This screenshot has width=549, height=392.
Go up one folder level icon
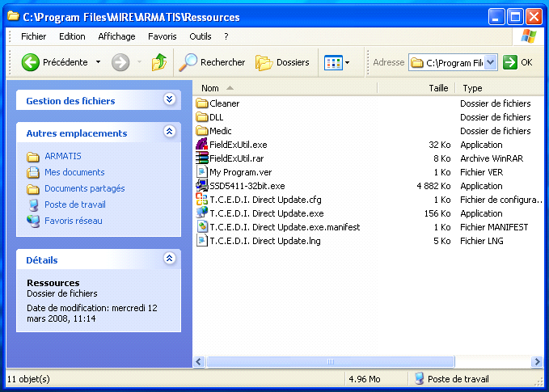click(x=159, y=62)
